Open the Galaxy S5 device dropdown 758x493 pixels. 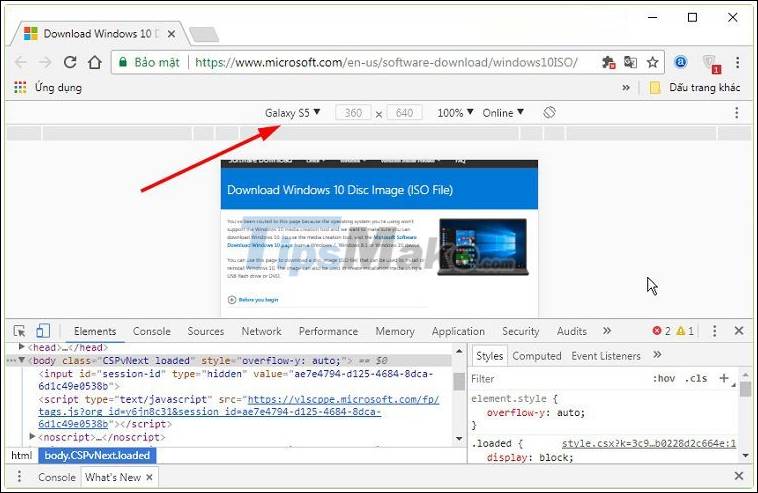tap(292, 113)
